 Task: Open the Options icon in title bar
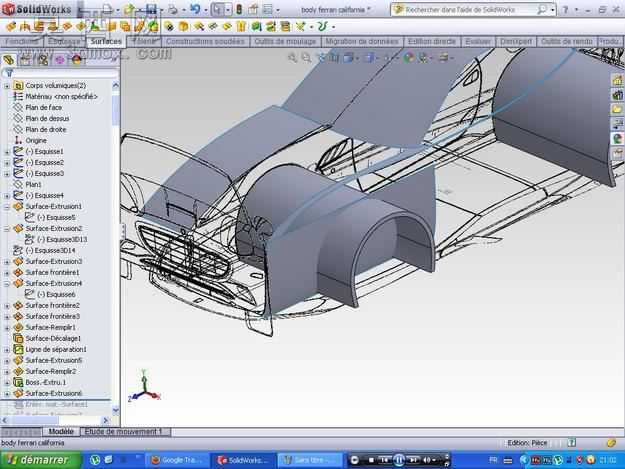click(x=268, y=9)
